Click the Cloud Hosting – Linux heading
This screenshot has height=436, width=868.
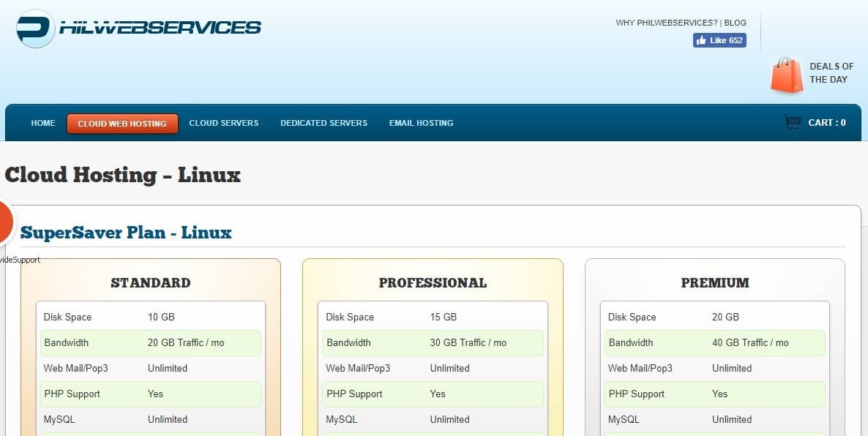(x=122, y=176)
